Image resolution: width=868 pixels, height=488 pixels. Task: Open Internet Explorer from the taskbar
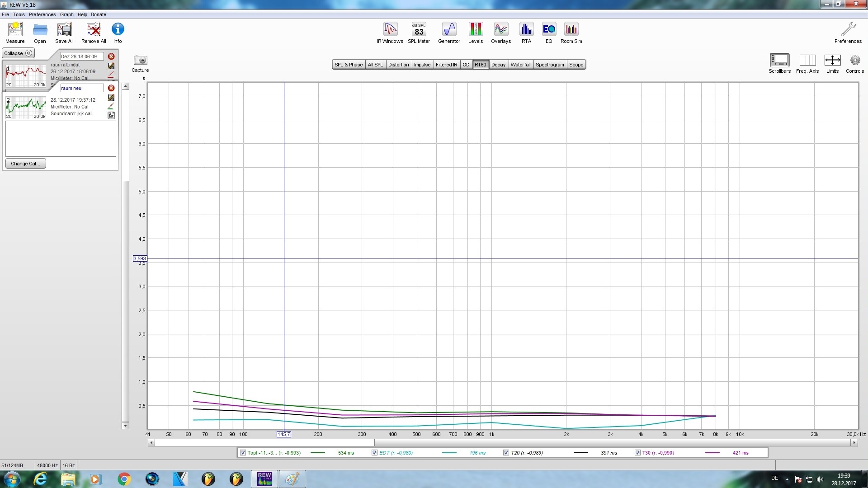[40, 479]
